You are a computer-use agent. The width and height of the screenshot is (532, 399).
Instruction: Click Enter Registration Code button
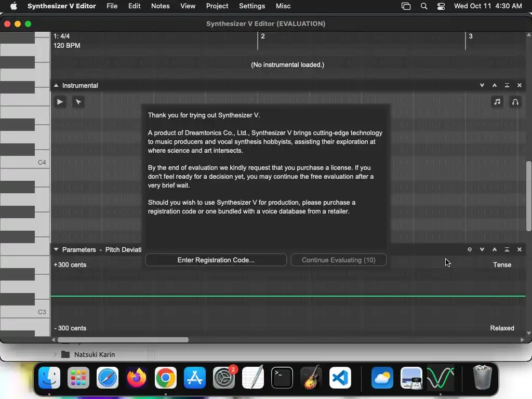pos(216,260)
